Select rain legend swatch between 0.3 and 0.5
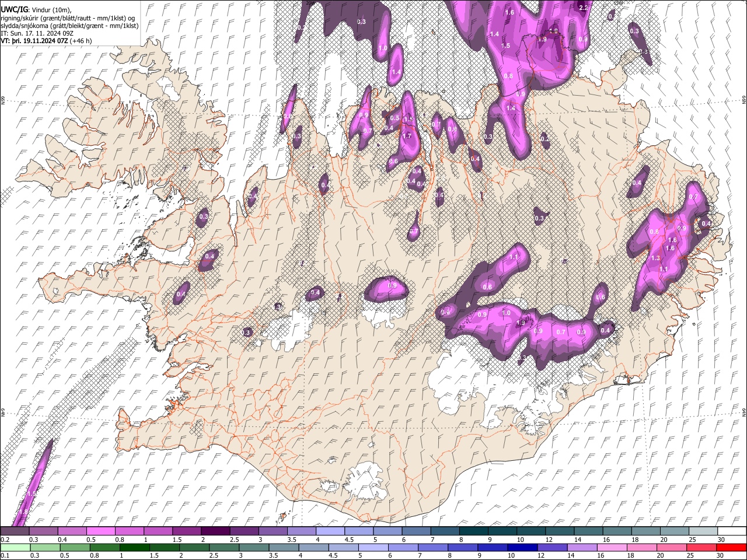The image size is (747, 560). (x=45, y=547)
